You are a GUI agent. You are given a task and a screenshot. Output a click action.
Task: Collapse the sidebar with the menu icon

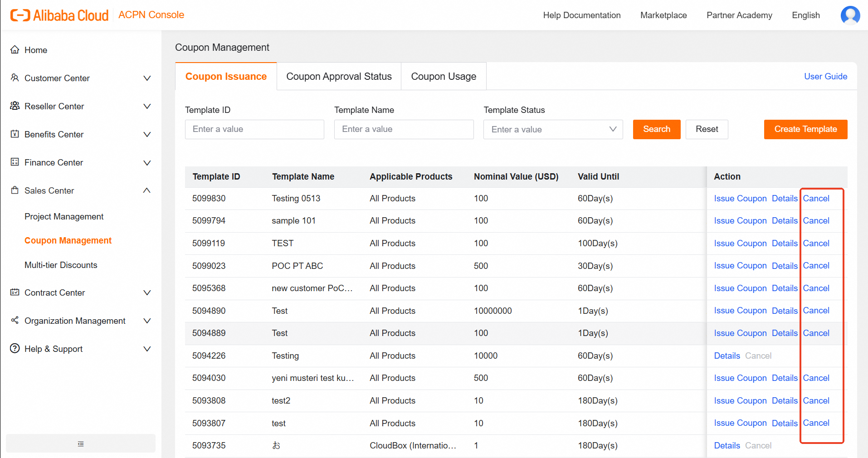pyautogui.click(x=81, y=443)
